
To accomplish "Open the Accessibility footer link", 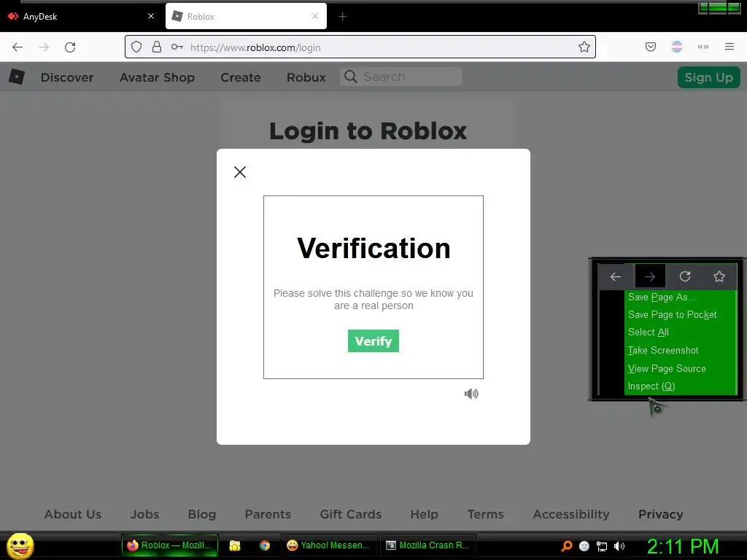I will tap(571, 514).
